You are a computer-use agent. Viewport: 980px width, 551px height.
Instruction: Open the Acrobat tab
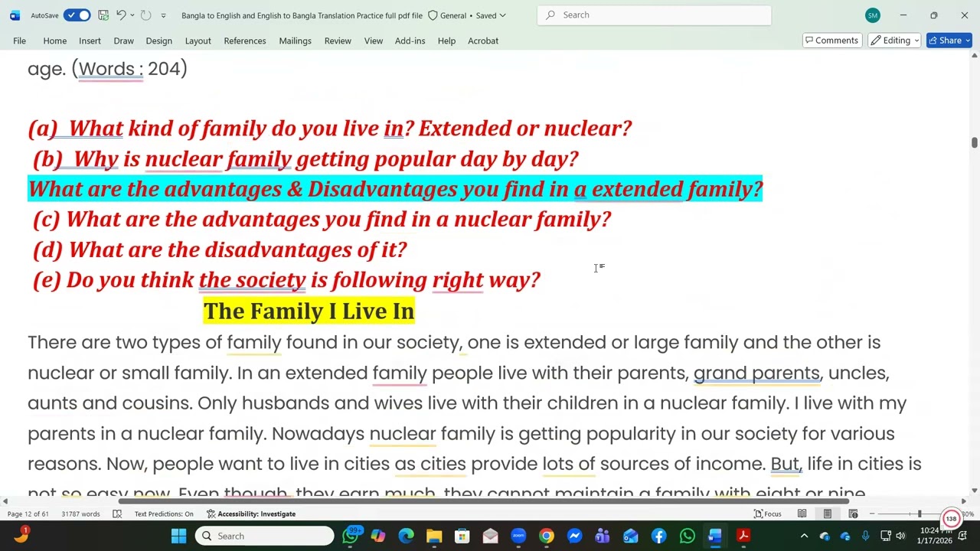(x=483, y=41)
